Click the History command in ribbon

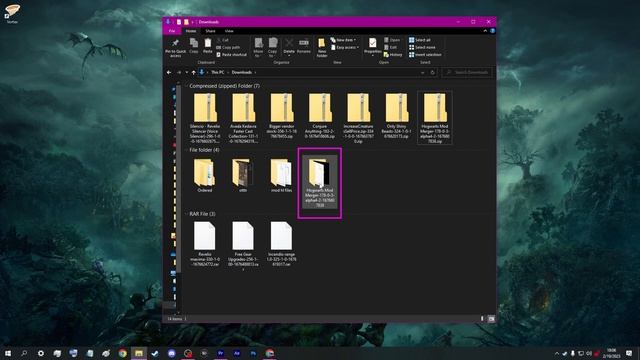tap(393, 55)
